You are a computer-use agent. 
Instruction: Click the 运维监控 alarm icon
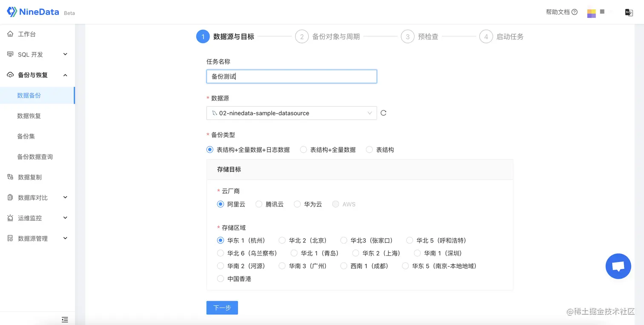10,218
